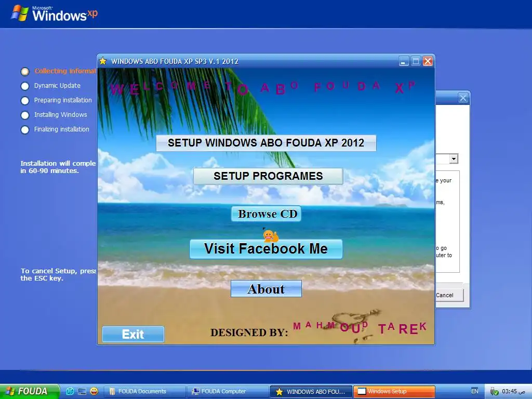Select the Collecting information step bullet
The width and height of the screenshot is (532, 399).
coord(25,72)
